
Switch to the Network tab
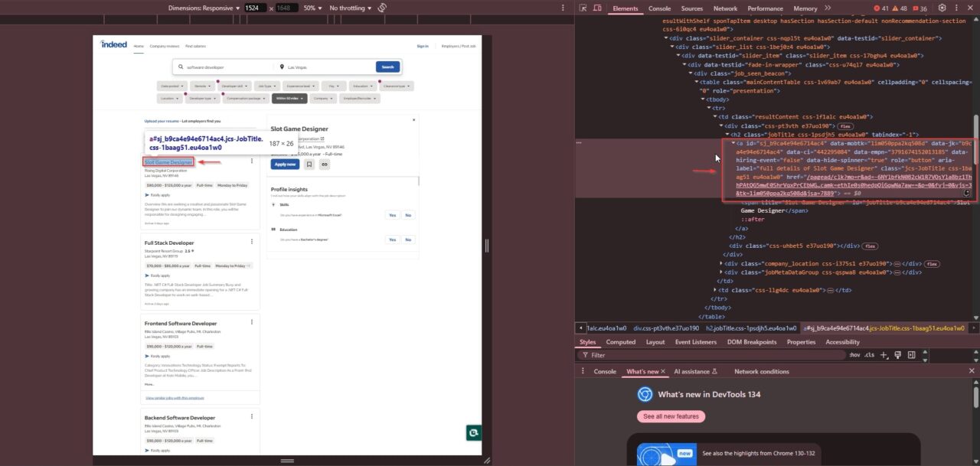(x=725, y=8)
